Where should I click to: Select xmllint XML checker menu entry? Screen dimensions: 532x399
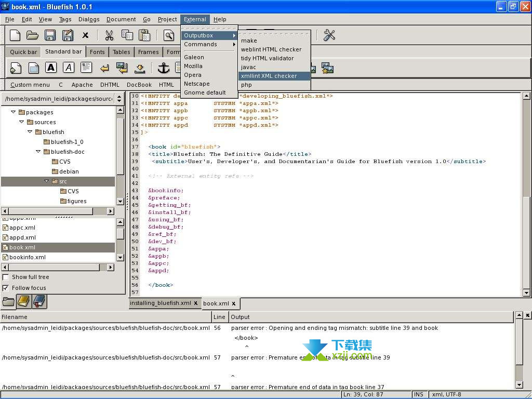(x=269, y=76)
